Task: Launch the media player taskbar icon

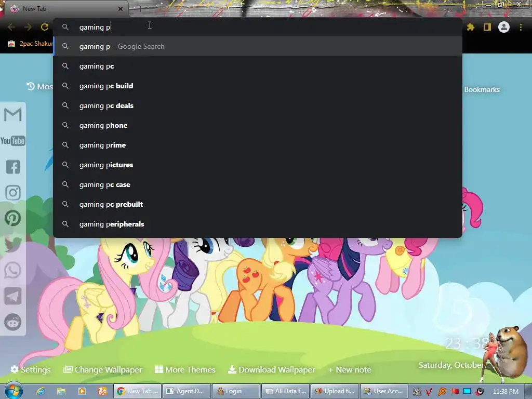Action: click(x=82, y=391)
